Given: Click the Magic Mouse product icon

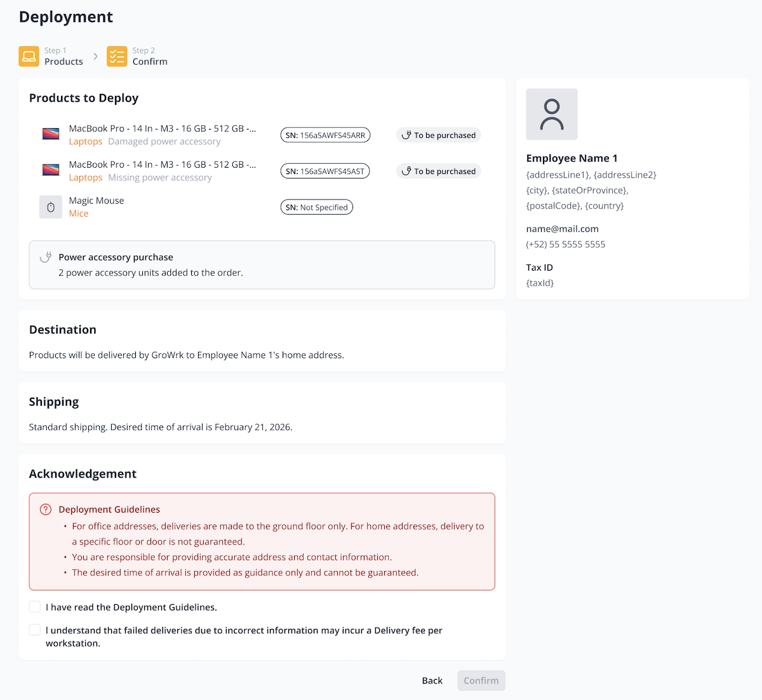Looking at the screenshot, I should (x=51, y=207).
